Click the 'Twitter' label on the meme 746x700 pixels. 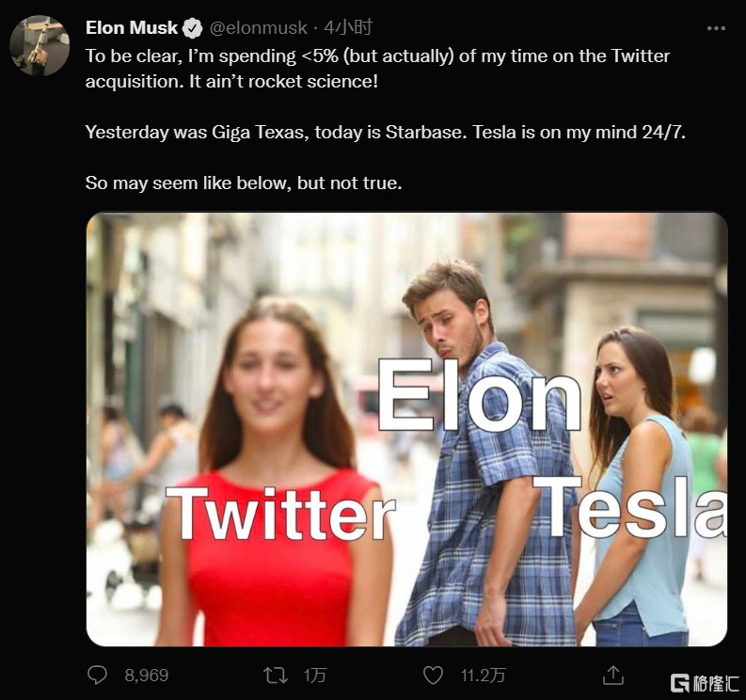tap(279, 514)
